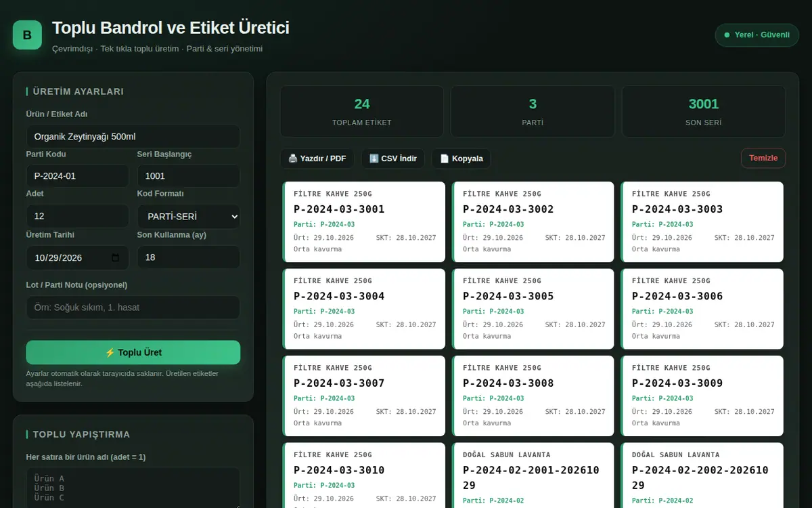
Task: Click the ÜRETİM AYARLARI section heading
Action: 78,91
